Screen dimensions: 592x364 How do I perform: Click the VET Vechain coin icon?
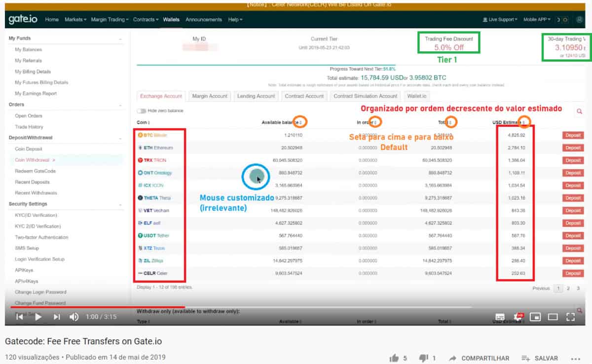(140, 210)
